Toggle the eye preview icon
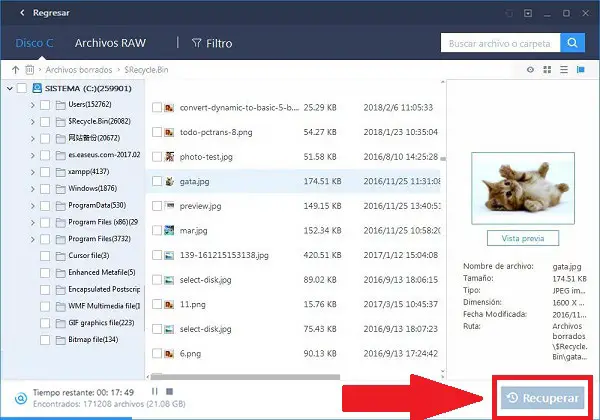The image size is (600, 420). click(x=530, y=70)
